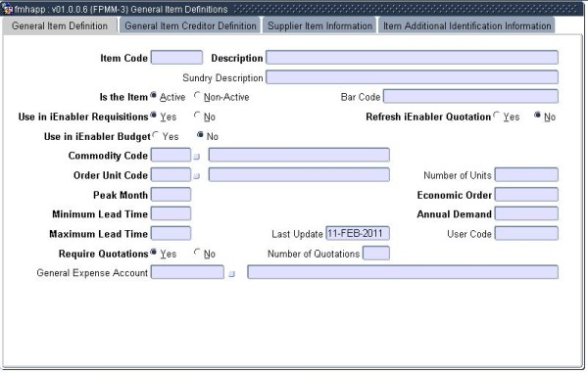Select the General Item Definition tab
This screenshot has height=373, width=588.
[x=60, y=25]
